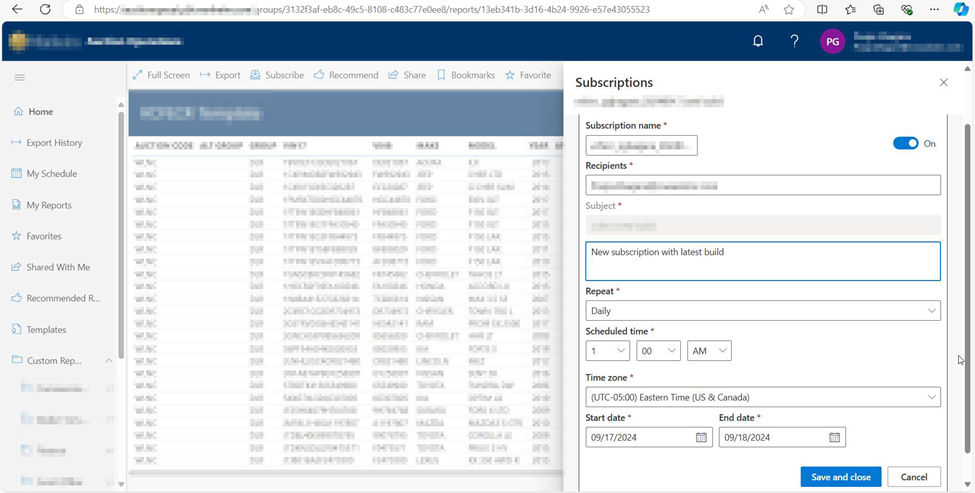Open Recommended Reports in sidebar
The height and width of the screenshot is (493, 975).
[x=55, y=298]
